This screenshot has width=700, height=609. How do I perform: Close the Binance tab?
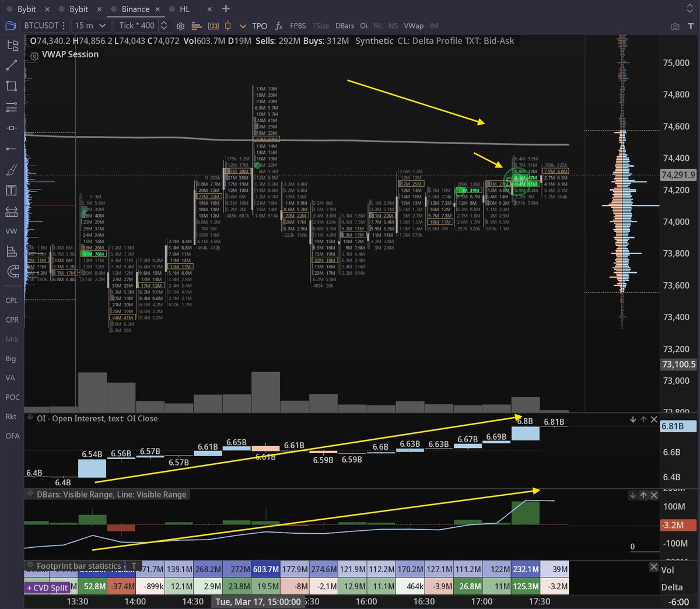(157, 9)
